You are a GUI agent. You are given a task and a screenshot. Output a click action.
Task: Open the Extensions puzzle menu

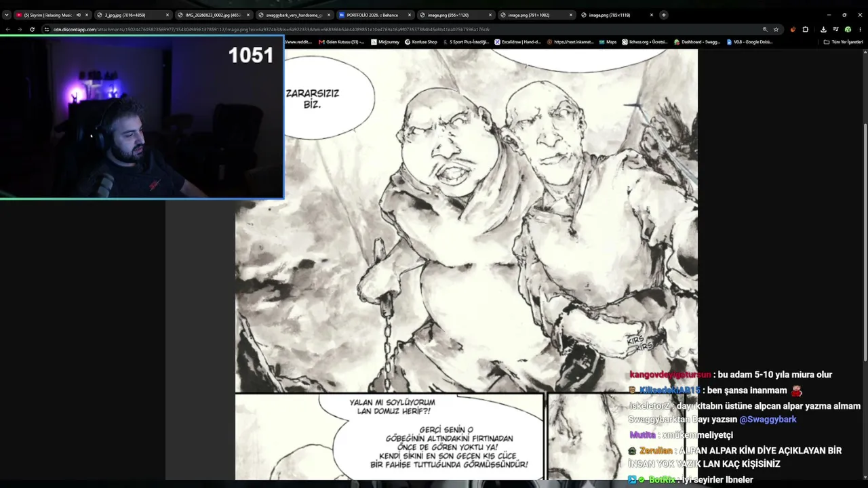point(805,29)
